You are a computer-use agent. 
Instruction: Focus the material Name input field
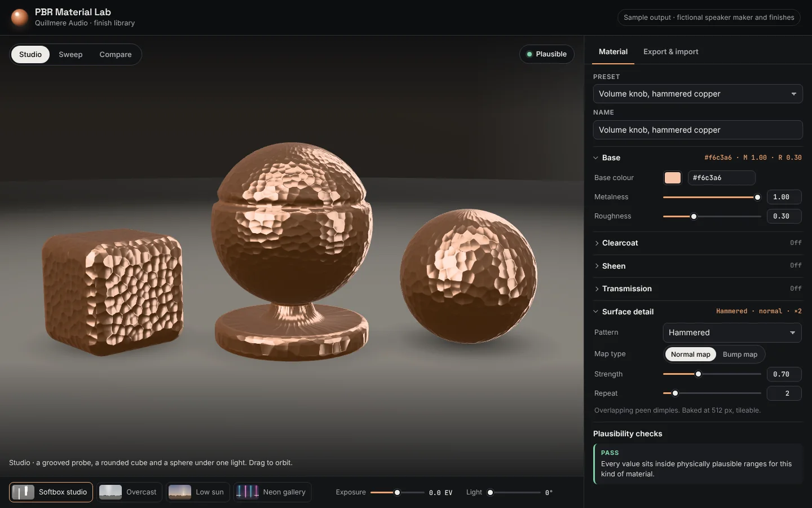(x=698, y=130)
